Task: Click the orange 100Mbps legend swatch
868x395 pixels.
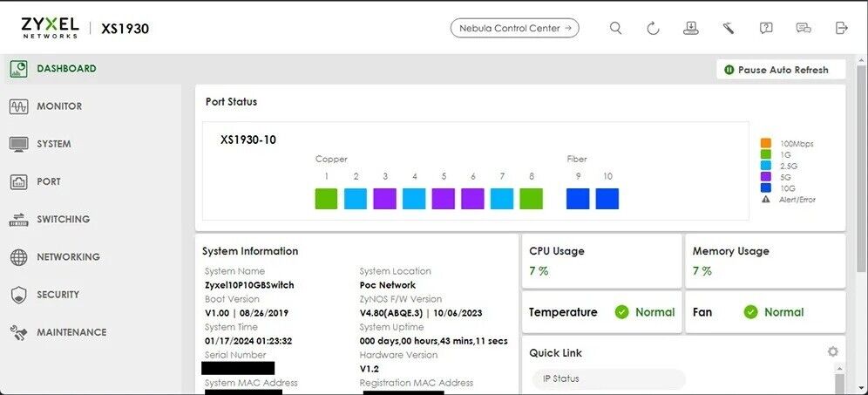Action: (766, 143)
